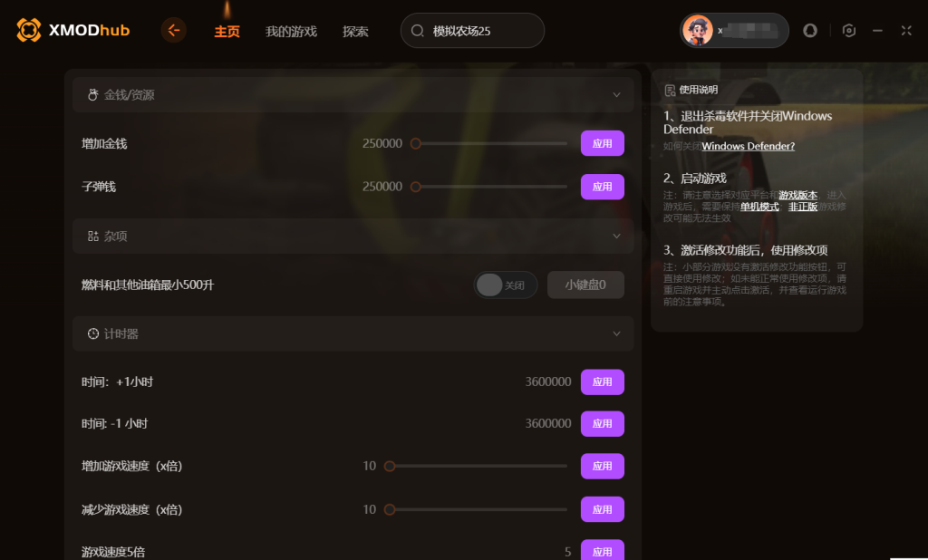Click the search magnifier icon
The height and width of the screenshot is (560, 928).
click(x=417, y=31)
